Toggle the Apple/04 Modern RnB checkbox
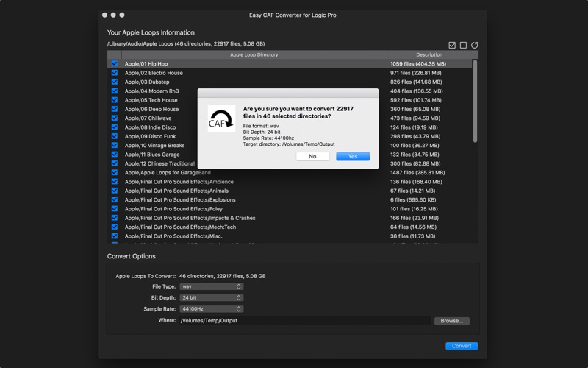The width and height of the screenshot is (588, 368). 115,91
